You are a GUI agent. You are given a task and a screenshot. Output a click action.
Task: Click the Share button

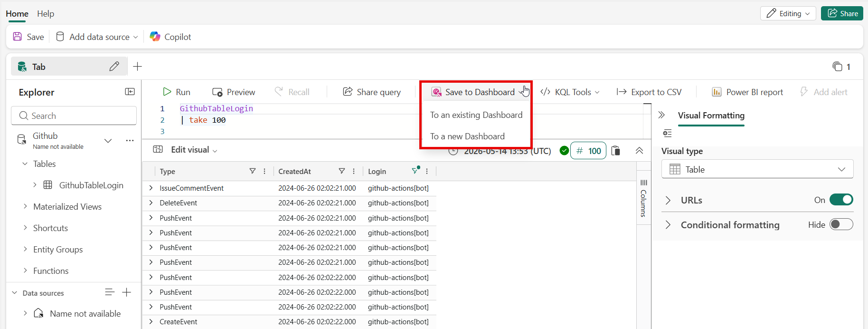coord(842,13)
